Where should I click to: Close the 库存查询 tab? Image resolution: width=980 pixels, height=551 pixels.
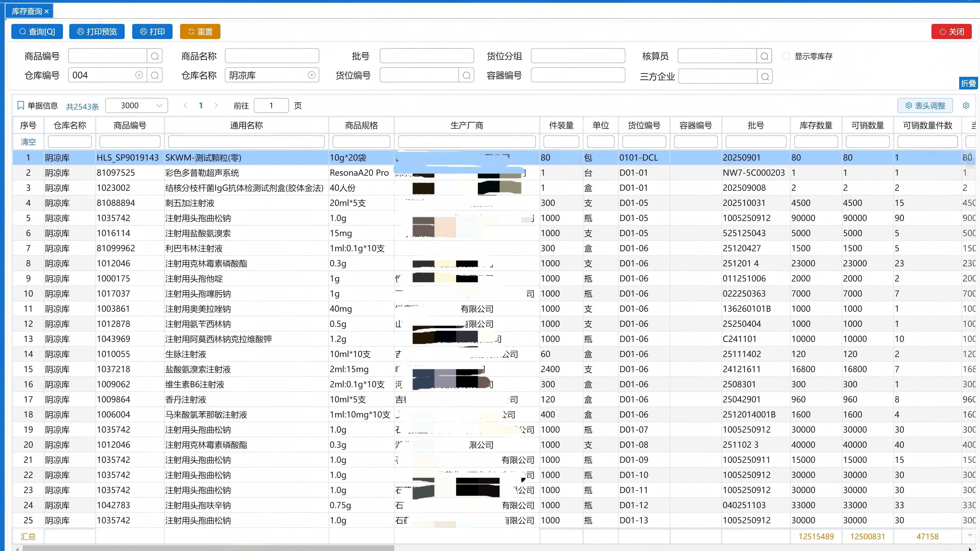47,12
